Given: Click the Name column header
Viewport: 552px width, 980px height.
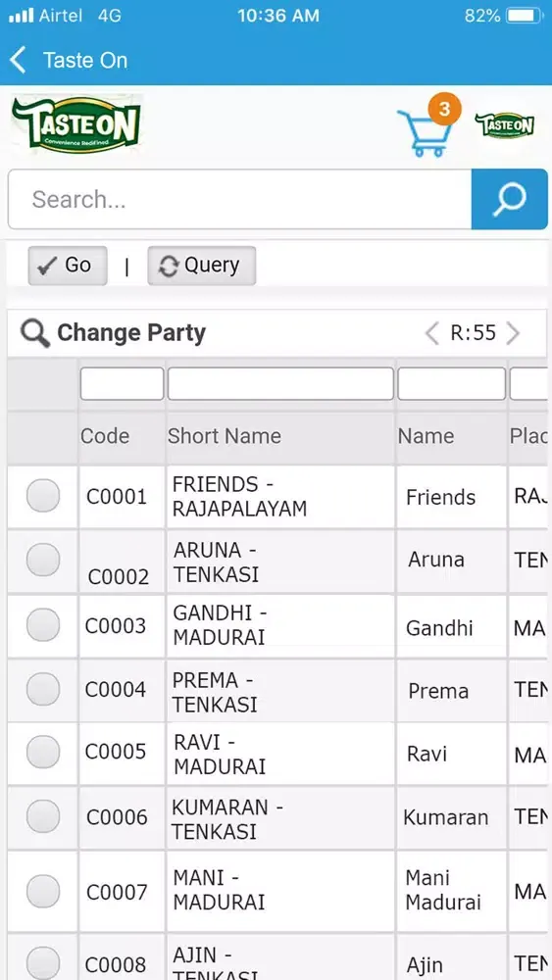Looking at the screenshot, I should coord(427,436).
